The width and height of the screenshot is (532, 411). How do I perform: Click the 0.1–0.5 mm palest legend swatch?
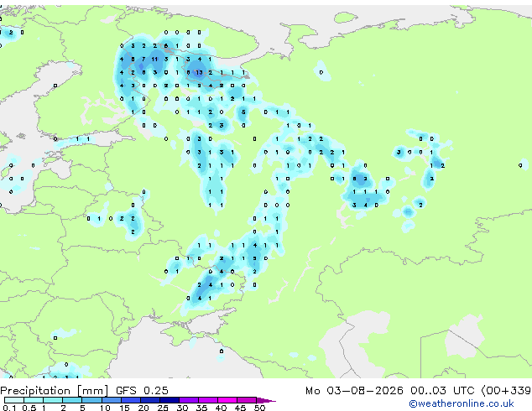pyautogui.click(x=14, y=400)
